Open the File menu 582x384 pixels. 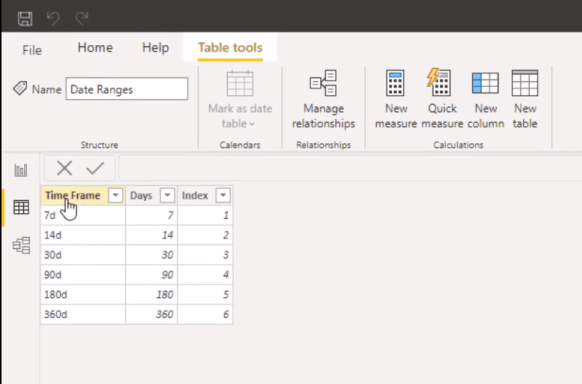click(x=32, y=50)
